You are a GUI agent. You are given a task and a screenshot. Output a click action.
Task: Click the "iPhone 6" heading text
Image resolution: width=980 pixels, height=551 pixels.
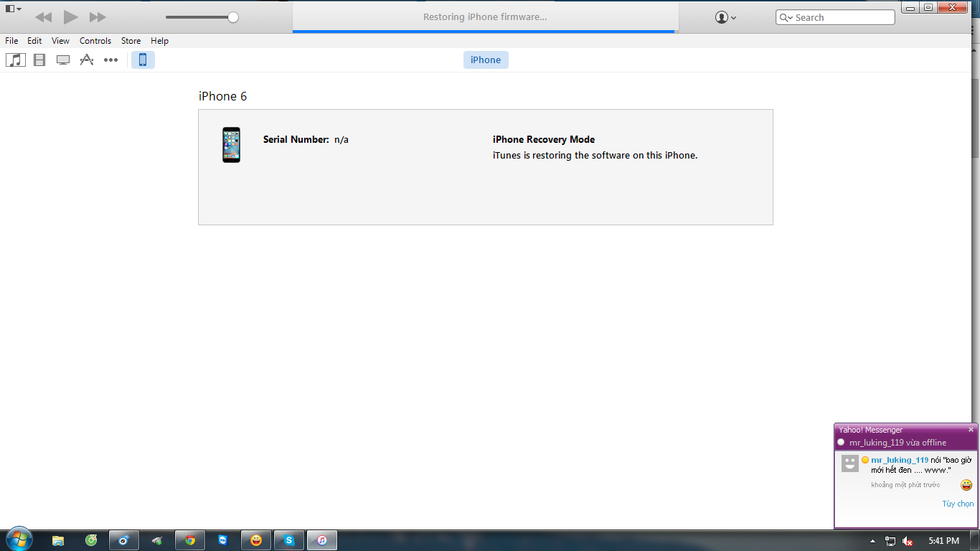[222, 96]
